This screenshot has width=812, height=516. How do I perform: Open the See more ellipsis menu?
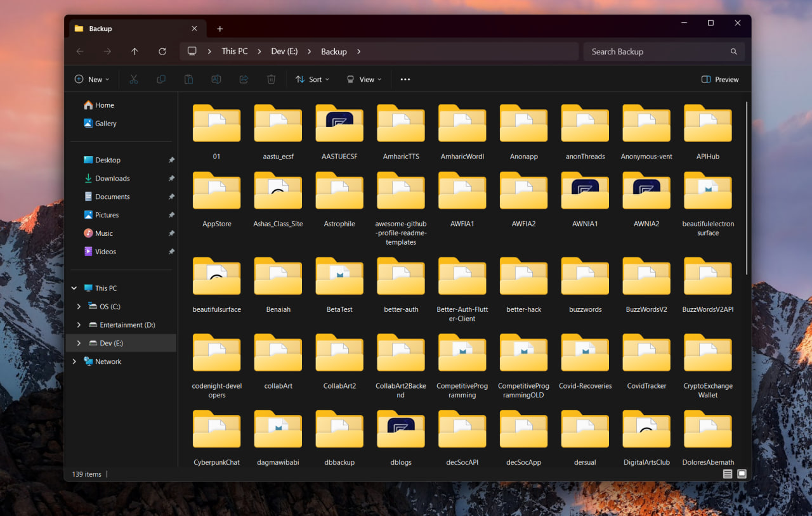coord(405,79)
